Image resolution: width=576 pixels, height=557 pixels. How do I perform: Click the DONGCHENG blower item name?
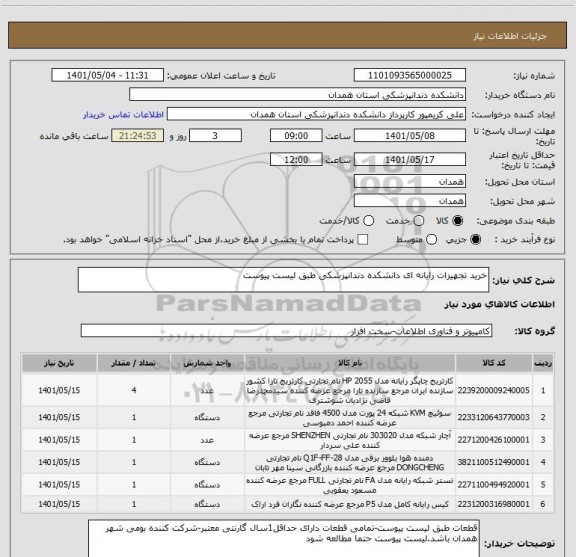(x=350, y=463)
